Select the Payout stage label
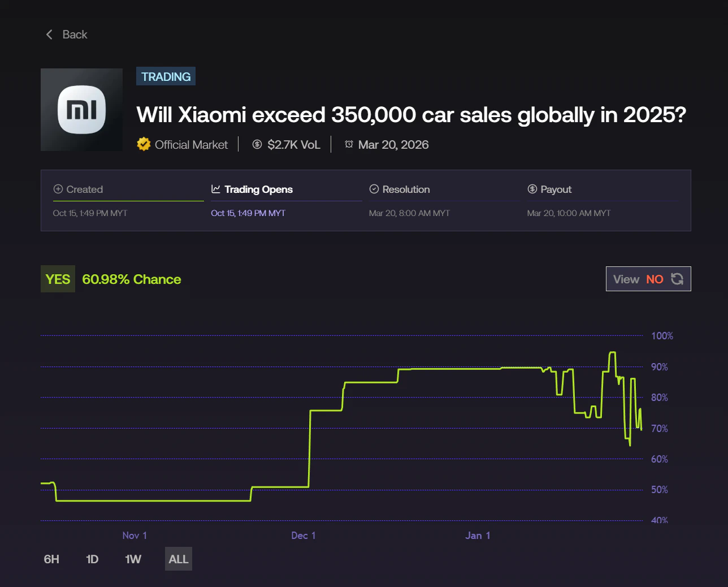Image resolution: width=728 pixels, height=587 pixels. [556, 189]
